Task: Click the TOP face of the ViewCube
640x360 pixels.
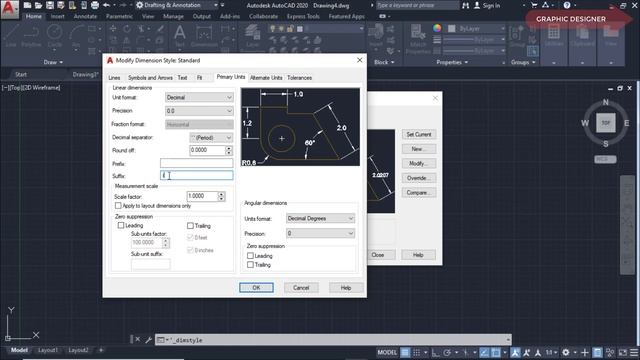Action: coord(606,123)
